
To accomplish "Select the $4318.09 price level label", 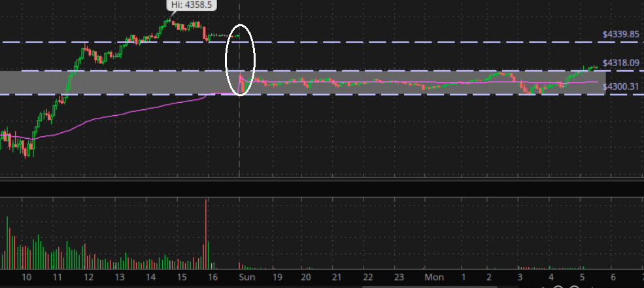I will click(x=620, y=63).
